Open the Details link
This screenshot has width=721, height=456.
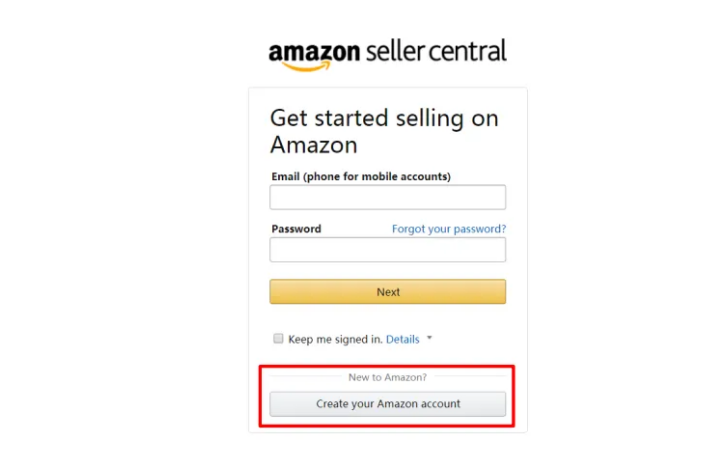tap(402, 339)
